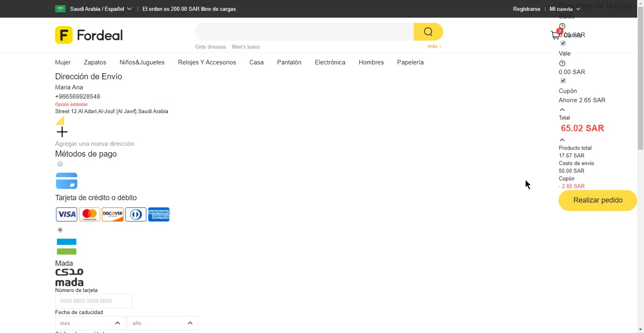Click the free shipping order notice text
Viewport: 644px width, 333px height.
point(189,9)
